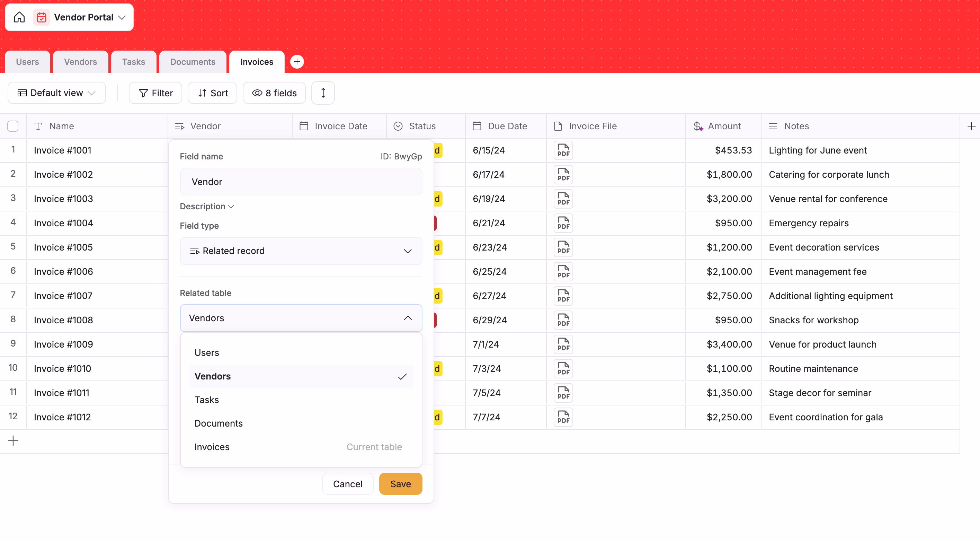The width and height of the screenshot is (980, 542).
Task: Toggle the select-all checkbox in the table header
Action: 12,126
